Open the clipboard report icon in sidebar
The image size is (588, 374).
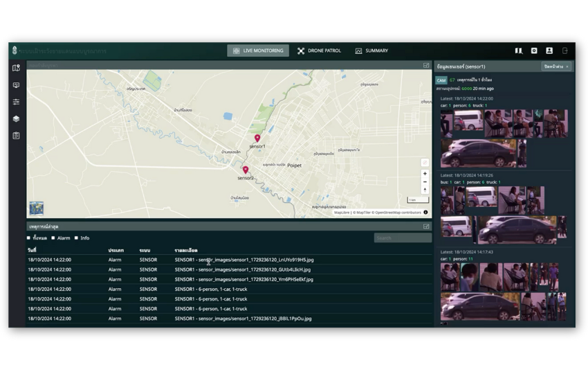16,136
